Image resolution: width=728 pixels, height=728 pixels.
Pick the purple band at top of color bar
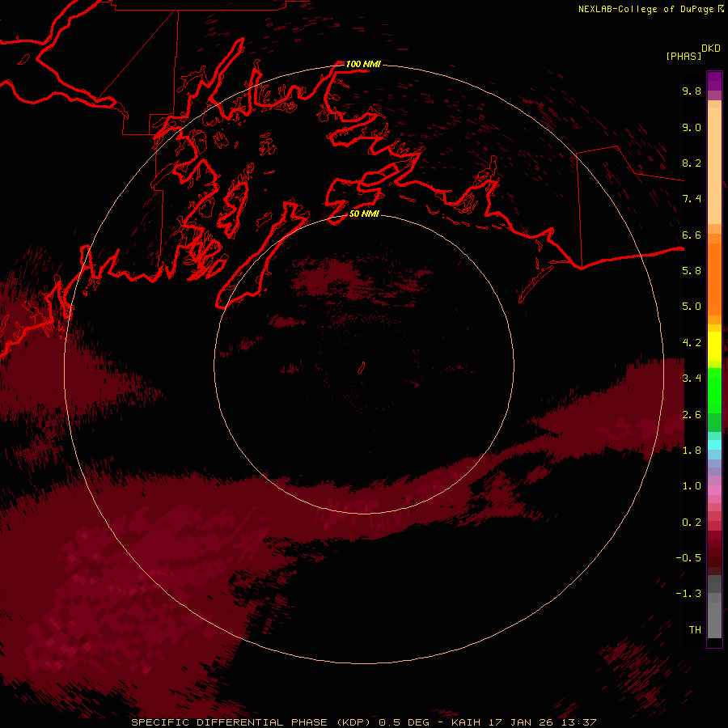(x=714, y=81)
